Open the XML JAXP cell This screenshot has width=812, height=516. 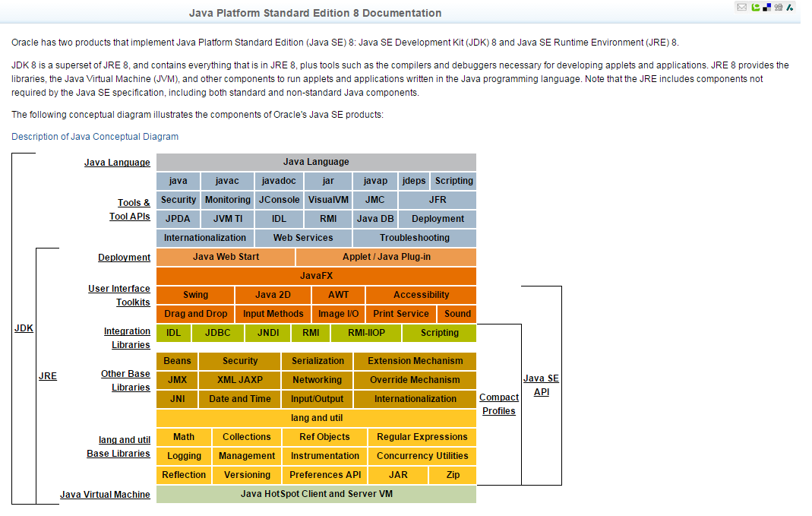click(x=240, y=380)
